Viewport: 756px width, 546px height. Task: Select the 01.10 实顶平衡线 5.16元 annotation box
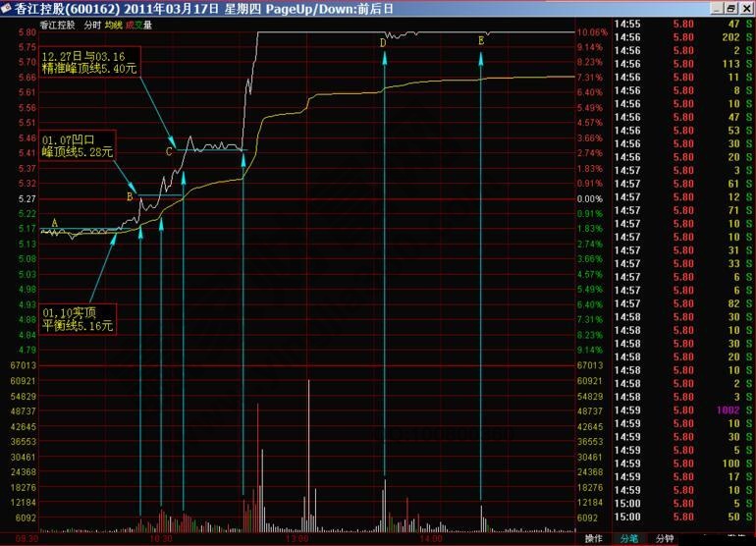click(78, 318)
